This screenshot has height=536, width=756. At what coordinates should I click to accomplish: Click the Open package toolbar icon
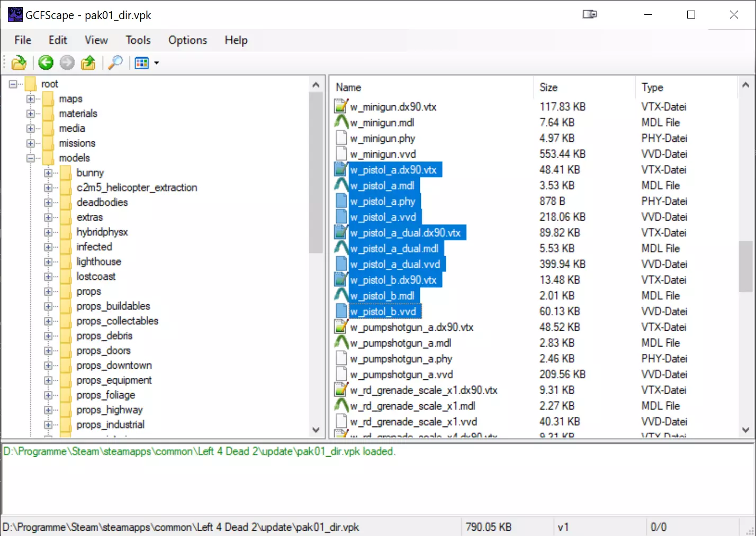(x=19, y=63)
